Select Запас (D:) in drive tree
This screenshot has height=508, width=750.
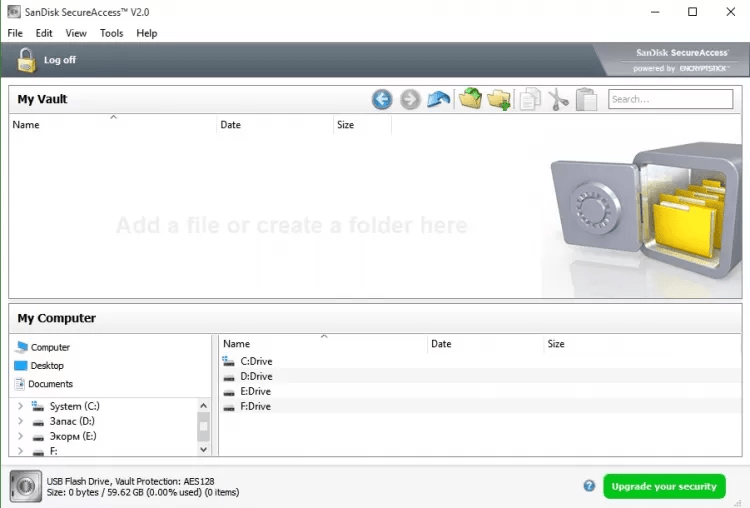[72, 421]
